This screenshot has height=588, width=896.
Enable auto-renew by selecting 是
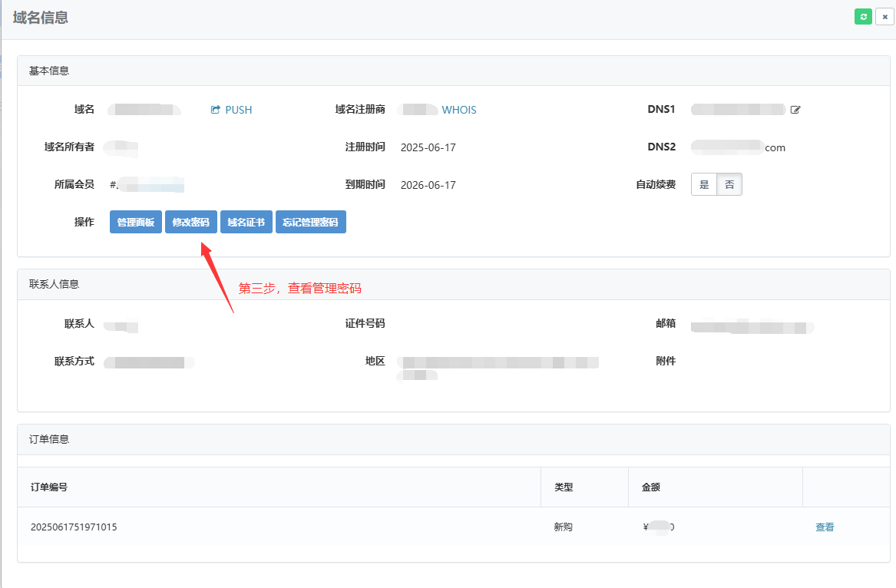pyautogui.click(x=704, y=185)
